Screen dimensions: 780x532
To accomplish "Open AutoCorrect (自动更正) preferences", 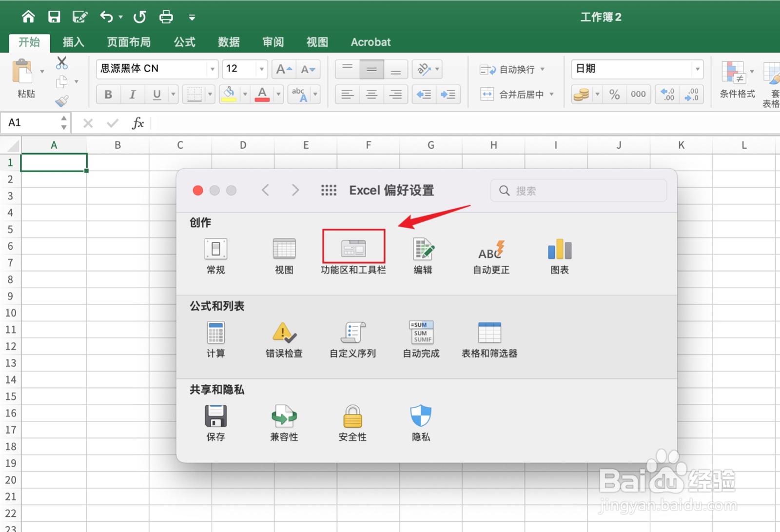I will (491, 256).
